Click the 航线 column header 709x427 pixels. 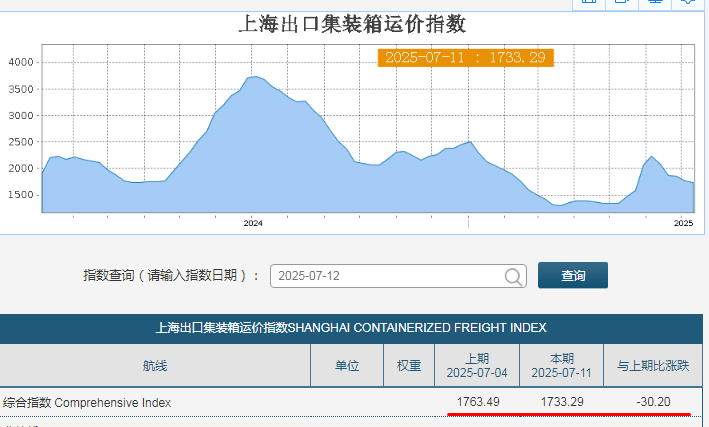coord(155,365)
